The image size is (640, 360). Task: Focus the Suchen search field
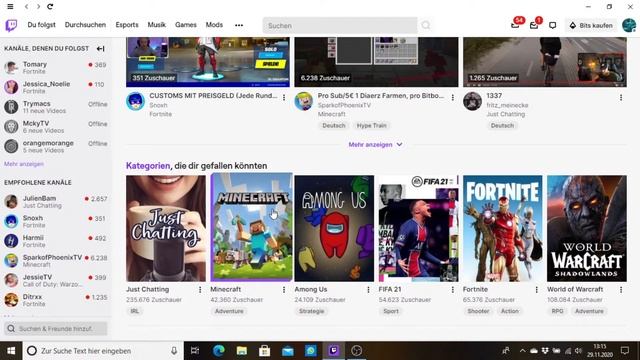tap(340, 25)
